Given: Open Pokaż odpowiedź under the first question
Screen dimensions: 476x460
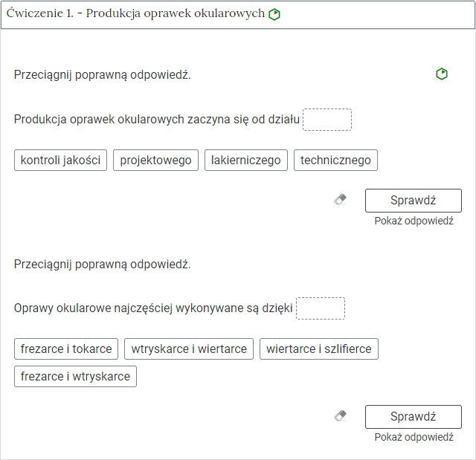Looking at the screenshot, I should [414, 221].
